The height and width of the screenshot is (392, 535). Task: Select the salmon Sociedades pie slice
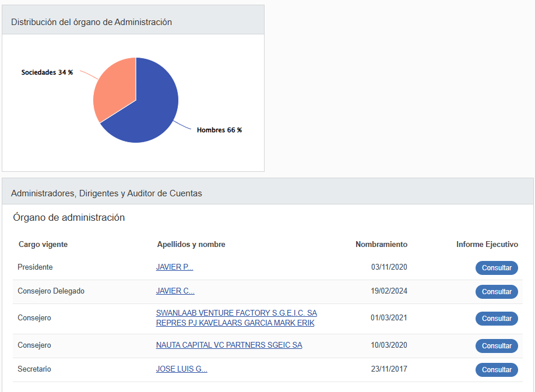click(x=114, y=90)
